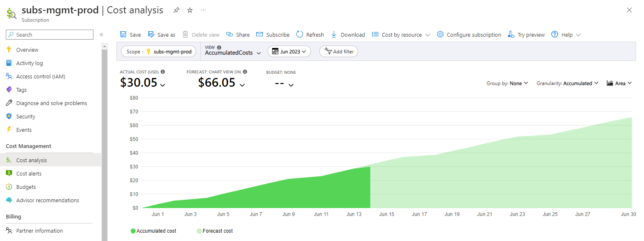Save the current cost view
Screen dimensions: 644x241
(x=131, y=35)
